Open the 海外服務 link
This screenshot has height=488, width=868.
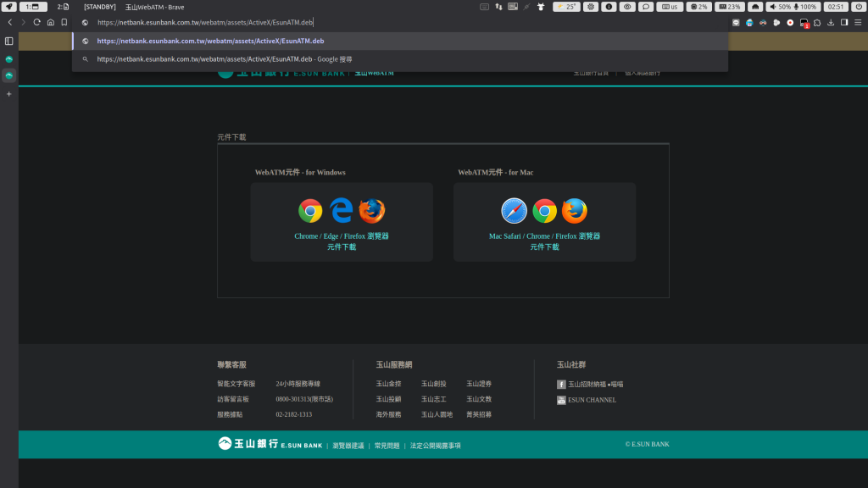point(388,414)
